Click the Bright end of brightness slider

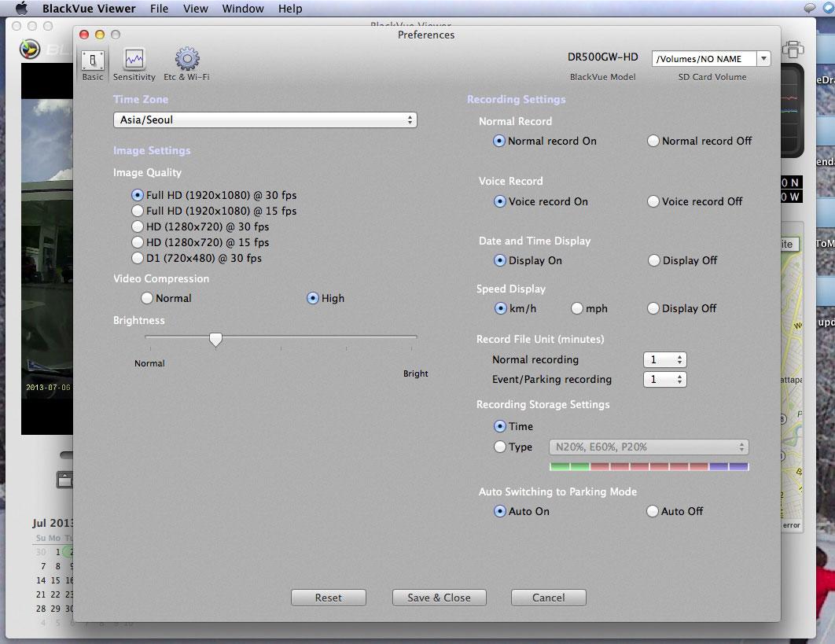412,337
